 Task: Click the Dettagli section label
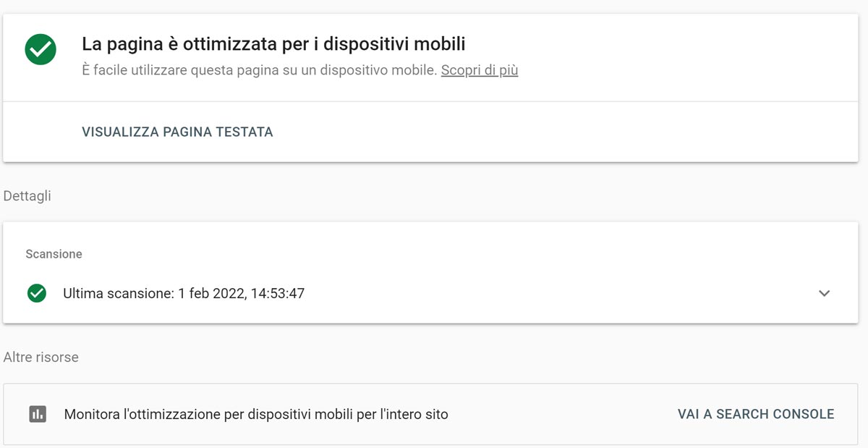[x=27, y=196]
